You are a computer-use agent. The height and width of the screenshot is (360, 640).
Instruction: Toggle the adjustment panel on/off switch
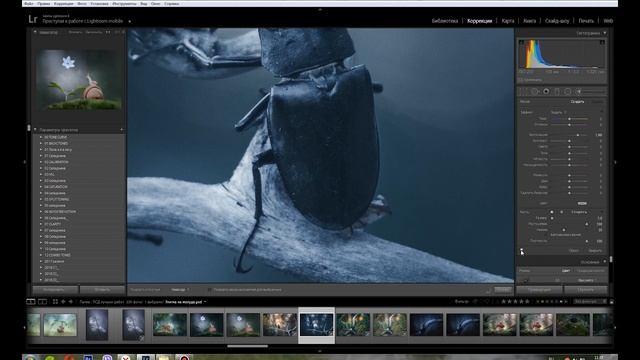[522, 250]
